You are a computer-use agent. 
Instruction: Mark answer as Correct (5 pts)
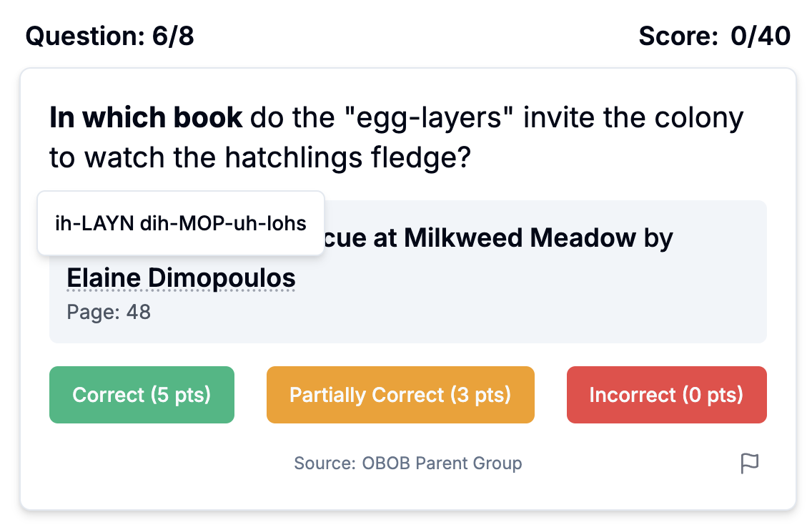tap(142, 395)
